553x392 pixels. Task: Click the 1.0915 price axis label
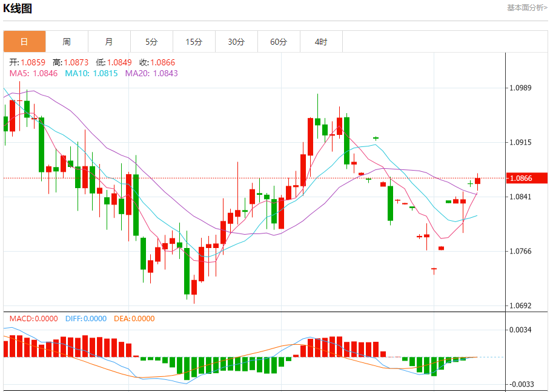pyautogui.click(x=520, y=142)
